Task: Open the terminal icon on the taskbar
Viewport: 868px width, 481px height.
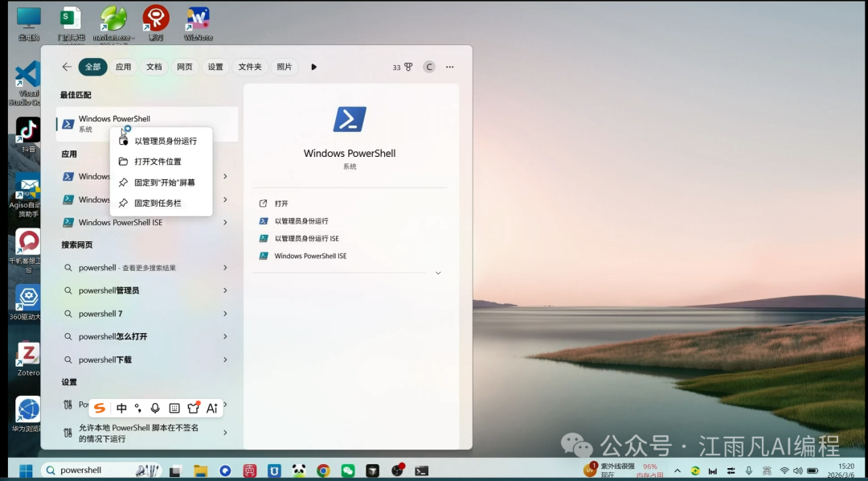Action: [x=422, y=471]
